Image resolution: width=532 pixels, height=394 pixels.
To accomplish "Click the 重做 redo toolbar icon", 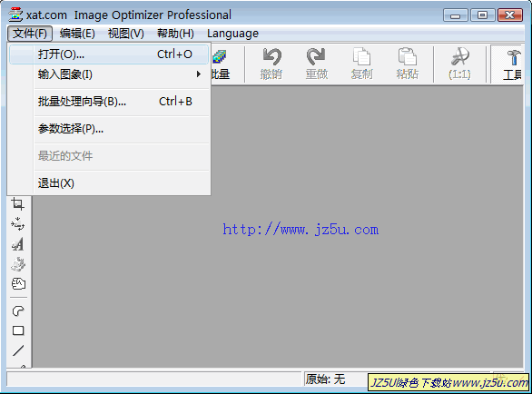I will [x=317, y=64].
